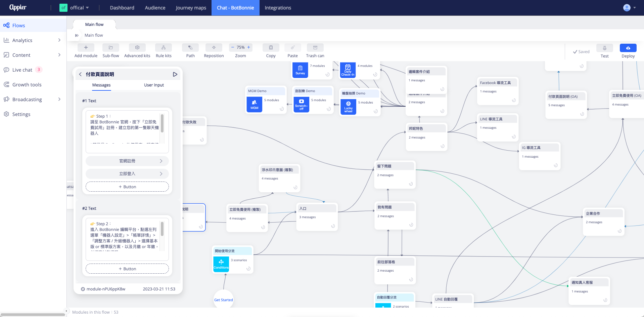
Task: Select the Facebook 導流工具 module card
Action: [498, 91]
